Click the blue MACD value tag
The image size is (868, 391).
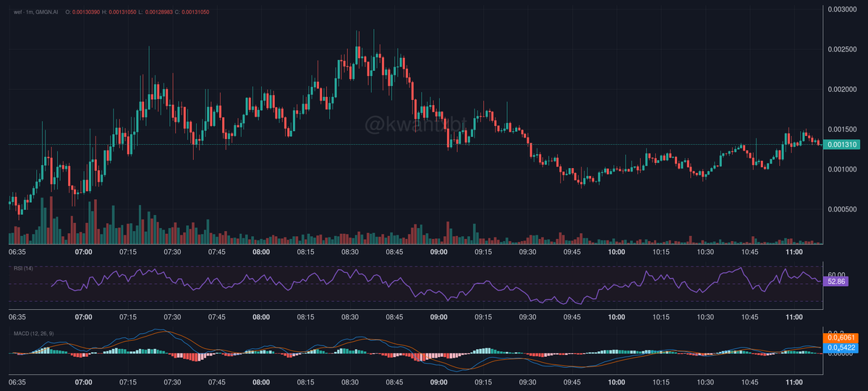842,348
